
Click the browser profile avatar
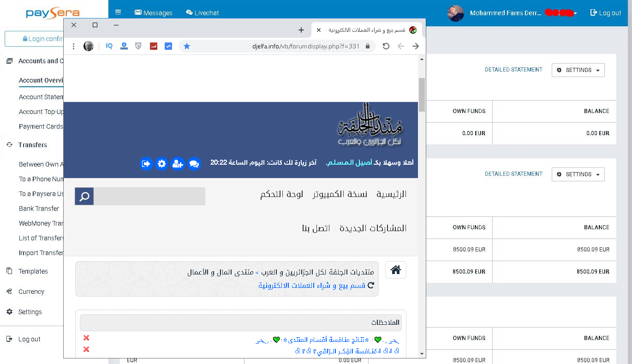[x=89, y=46]
